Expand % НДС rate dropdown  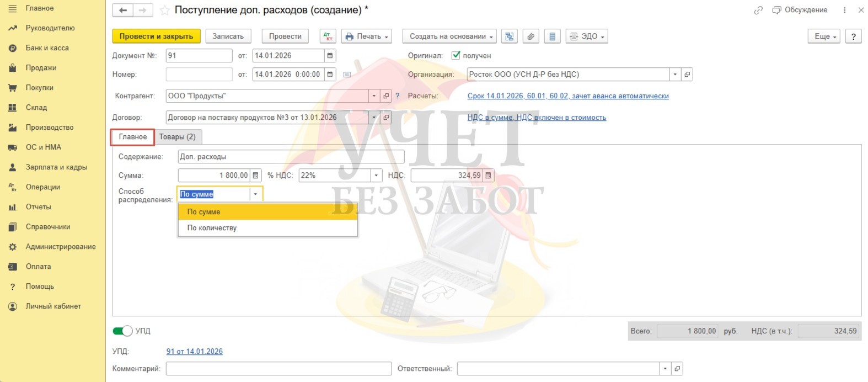tap(376, 176)
